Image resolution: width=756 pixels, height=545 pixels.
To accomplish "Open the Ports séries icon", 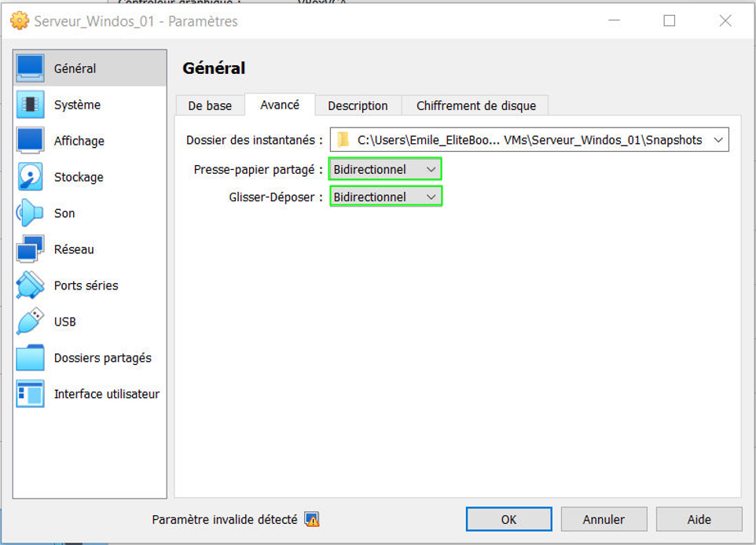I will coord(31,285).
